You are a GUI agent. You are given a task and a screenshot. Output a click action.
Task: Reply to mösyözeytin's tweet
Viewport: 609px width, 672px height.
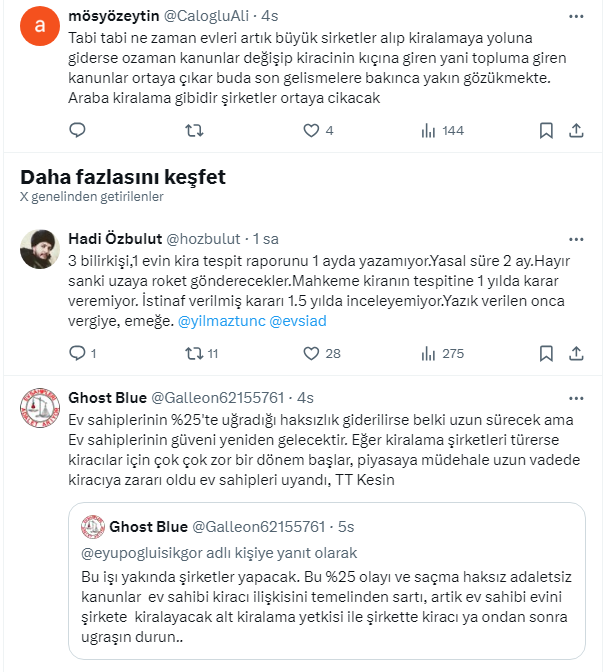tap(78, 130)
